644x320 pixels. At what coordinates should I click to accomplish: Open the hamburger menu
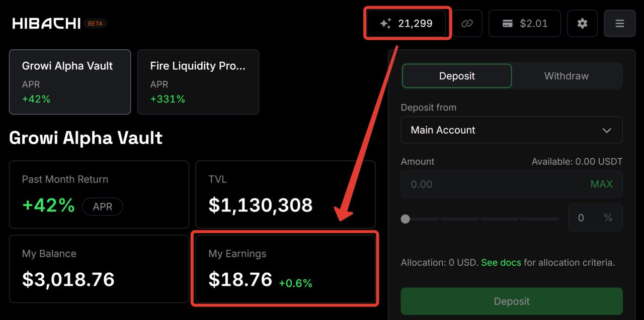coord(619,23)
